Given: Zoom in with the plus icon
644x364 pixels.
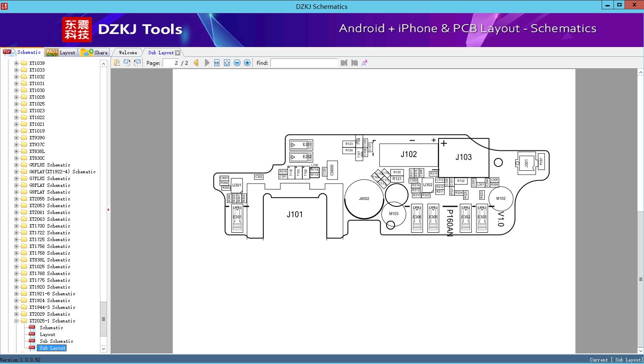Looking at the screenshot, I should pos(247,63).
